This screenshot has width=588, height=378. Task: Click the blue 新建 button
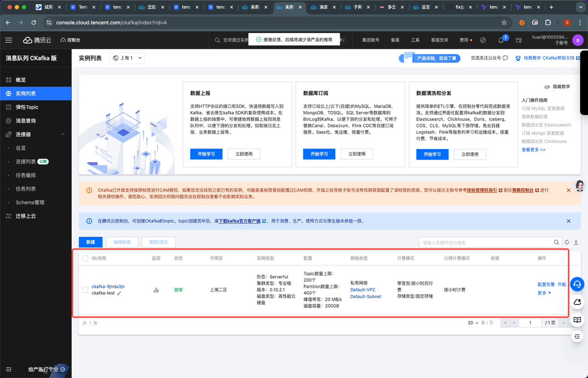(x=90, y=242)
